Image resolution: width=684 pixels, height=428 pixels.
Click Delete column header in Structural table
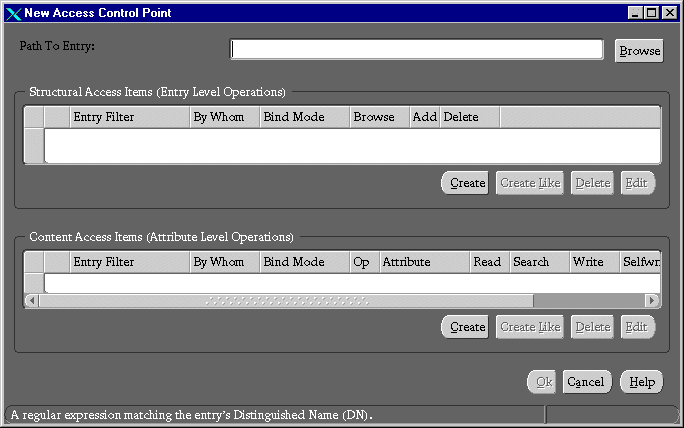tap(469, 117)
